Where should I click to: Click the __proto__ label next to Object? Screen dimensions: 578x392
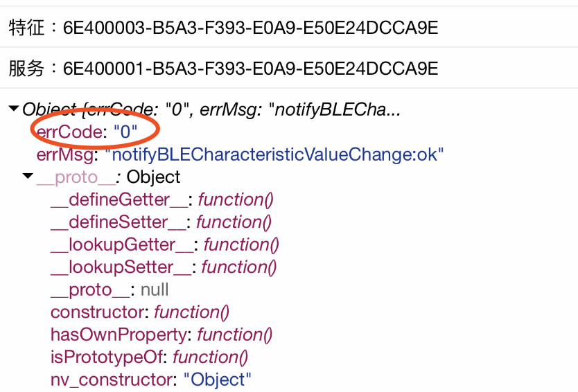coord(75,177)
